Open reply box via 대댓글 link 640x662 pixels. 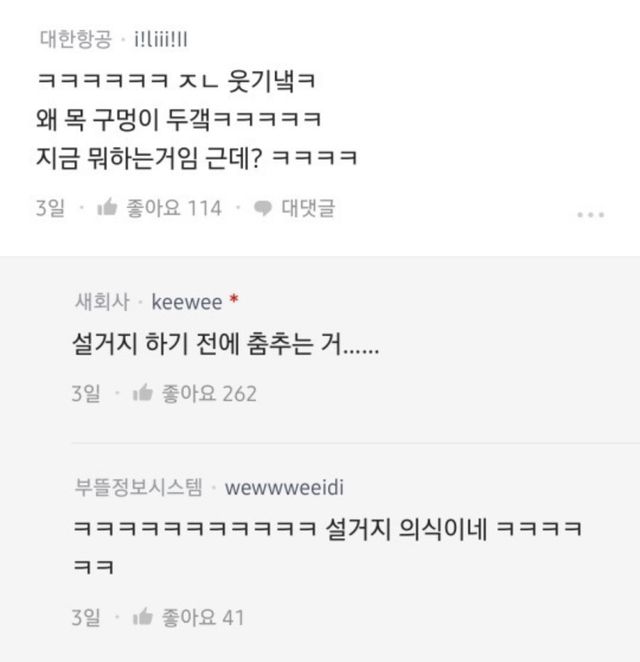tap(308, 208)
